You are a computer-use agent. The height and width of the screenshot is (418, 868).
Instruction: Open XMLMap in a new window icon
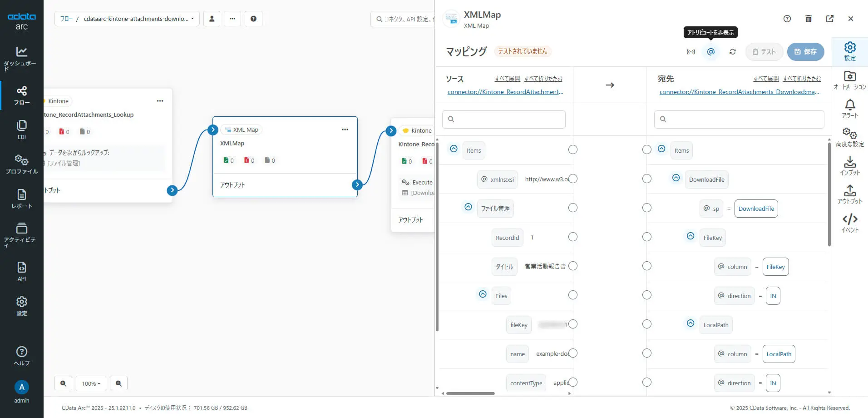coord(829,19)
